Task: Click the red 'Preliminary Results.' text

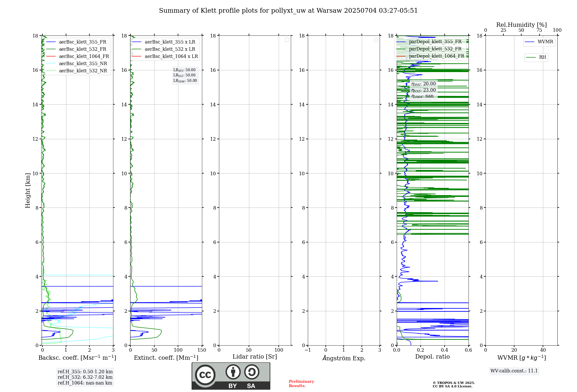Action: tap(301, 384)
